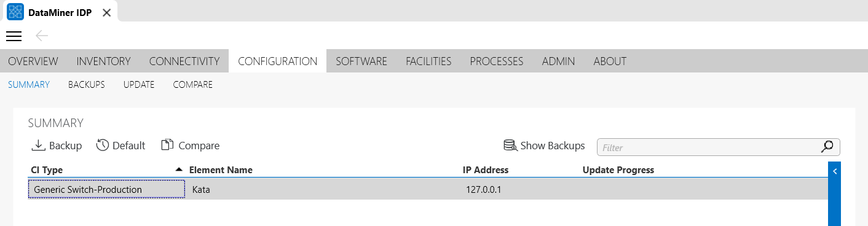868x226 pixels.
Task: Switch to the SOFTWARE tab
Action: coord(361,61)
